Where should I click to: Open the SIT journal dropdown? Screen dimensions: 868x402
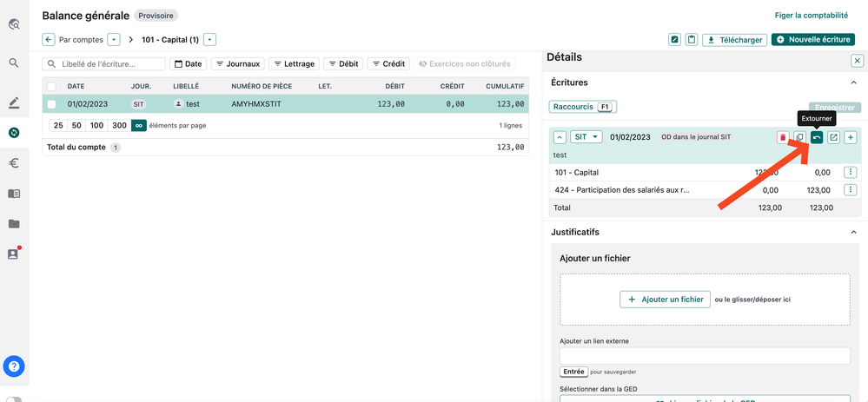coord(587,137)
